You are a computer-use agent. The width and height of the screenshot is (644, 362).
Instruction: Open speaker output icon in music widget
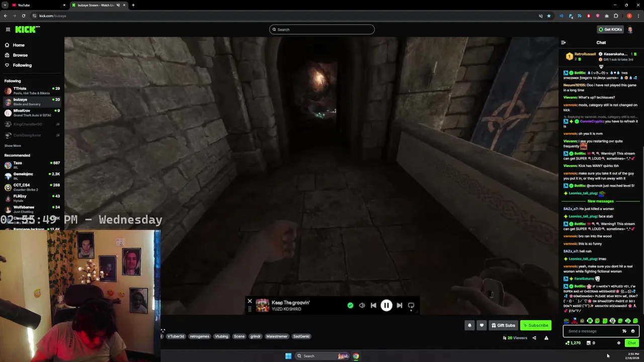tap(362, 305)
